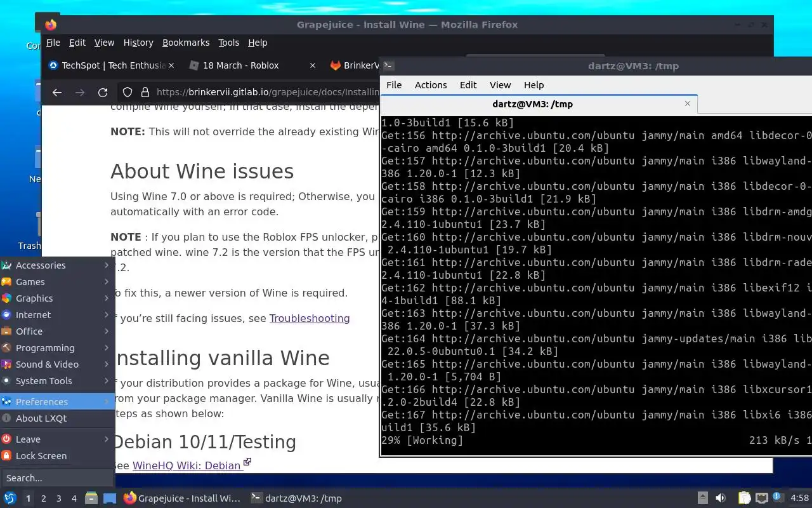Click the 4:58 clock in panel

[800, 498]
